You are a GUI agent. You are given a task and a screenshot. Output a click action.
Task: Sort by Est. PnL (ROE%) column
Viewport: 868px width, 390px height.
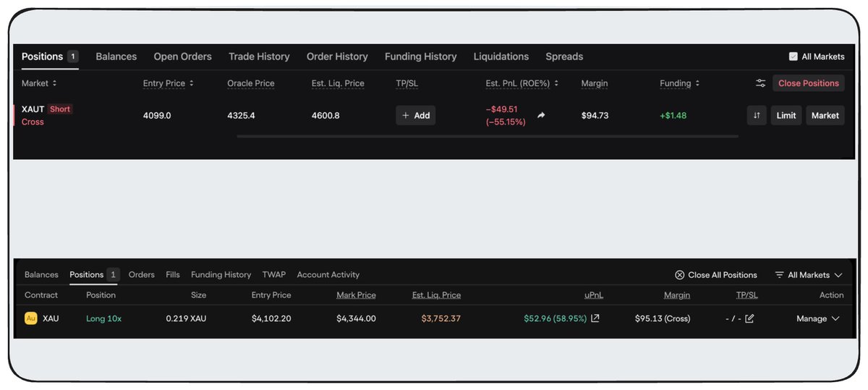click(522, 83)
